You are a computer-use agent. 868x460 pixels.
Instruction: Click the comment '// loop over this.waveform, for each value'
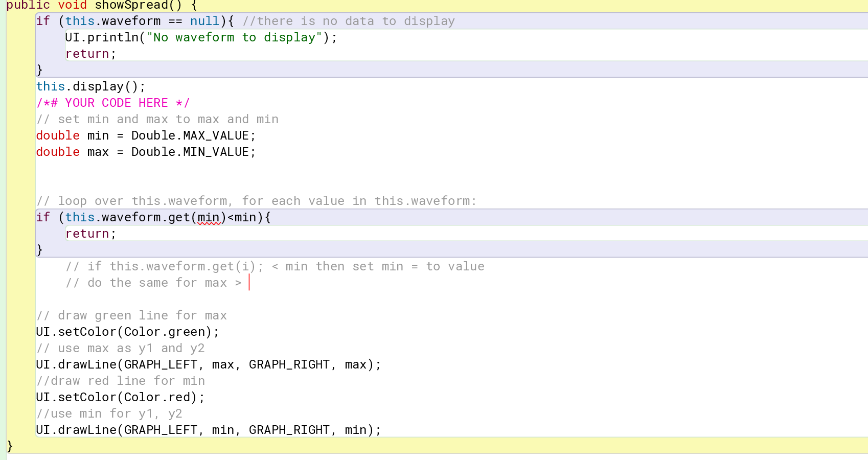(x=256, y=201)
